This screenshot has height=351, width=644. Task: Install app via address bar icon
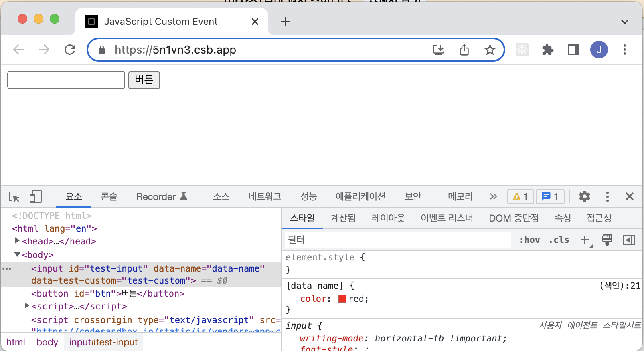coord(439,50)
